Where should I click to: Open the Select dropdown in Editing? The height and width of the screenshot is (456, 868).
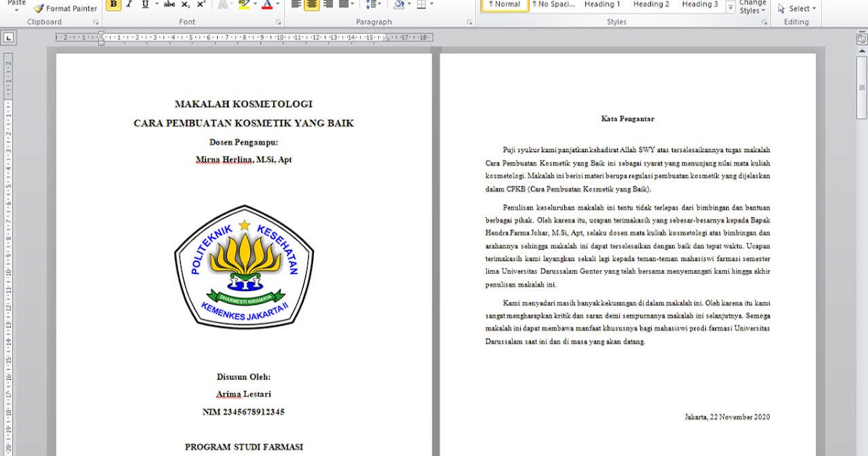796,9
